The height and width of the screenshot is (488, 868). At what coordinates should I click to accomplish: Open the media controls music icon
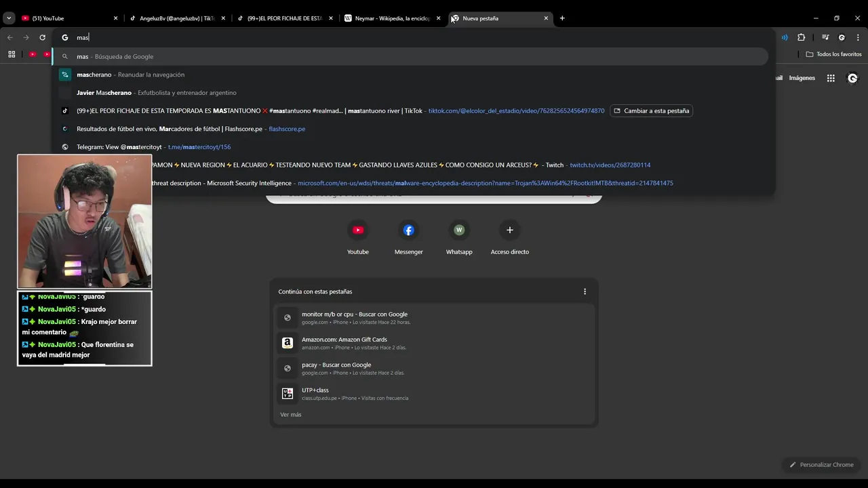825,37
